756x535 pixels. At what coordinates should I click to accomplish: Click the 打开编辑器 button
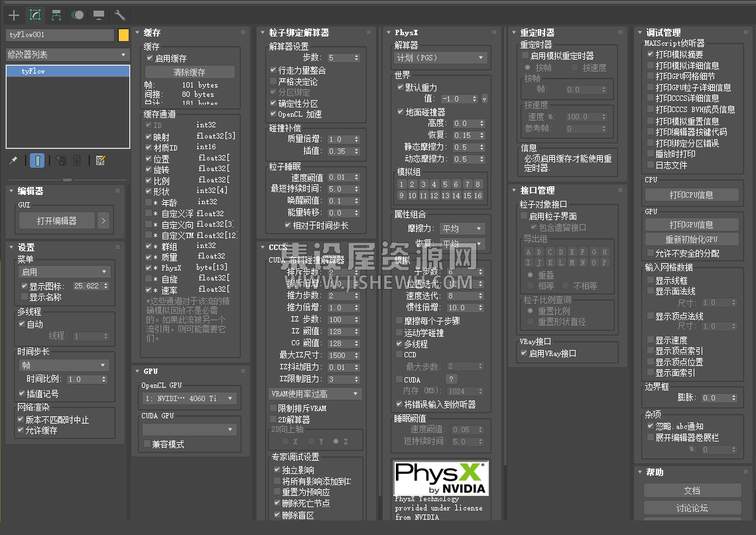coord(57,221)
